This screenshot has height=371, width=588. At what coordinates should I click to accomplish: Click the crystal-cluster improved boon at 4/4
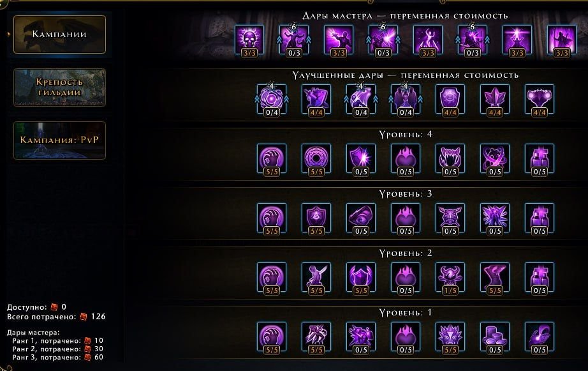tap(495, 100)
